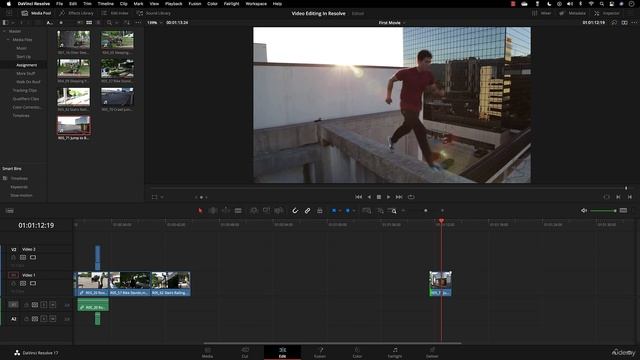Toggle timeline Snapping magnet icon
This screenshot has height=360, width=640.
[295, 211]
